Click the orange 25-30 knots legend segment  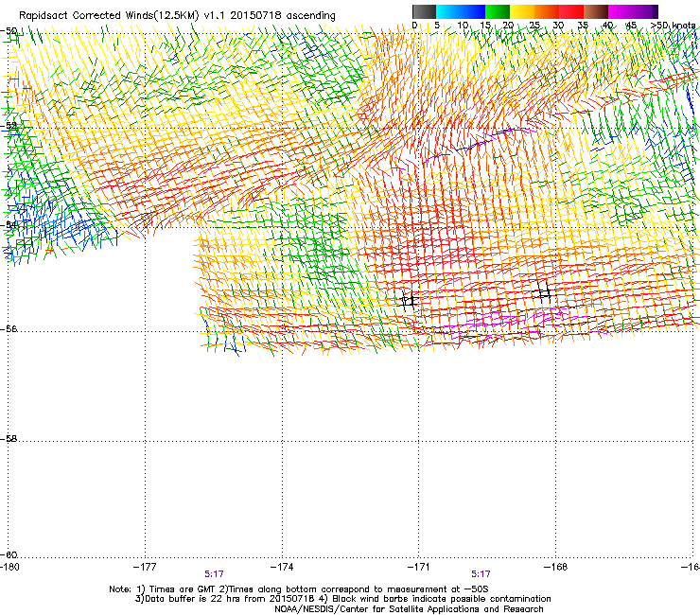point(547,11)
